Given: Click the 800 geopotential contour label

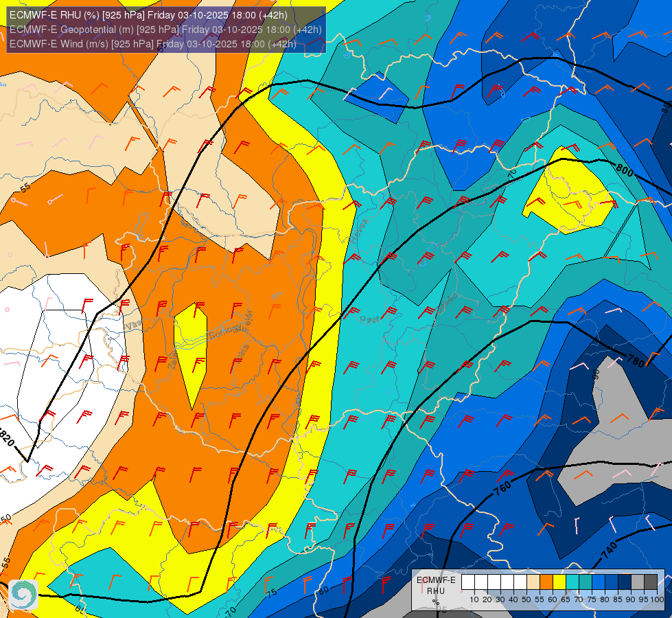Looking at the screenshot, I should [625, 170].
